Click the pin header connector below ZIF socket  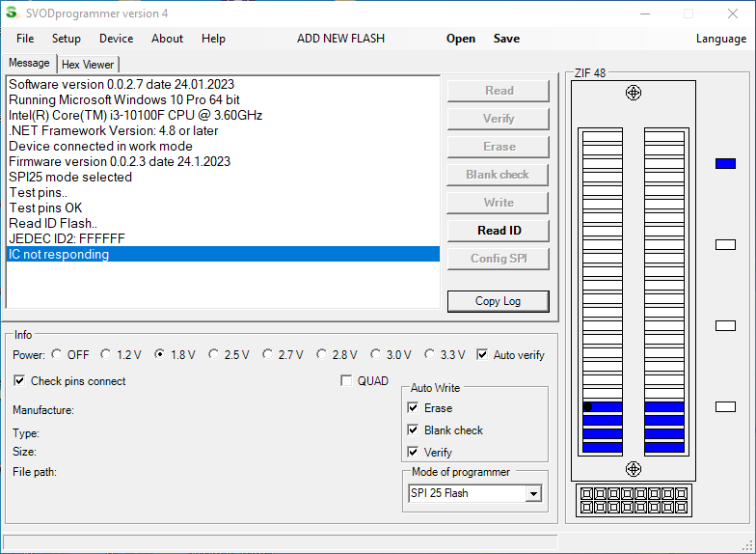pos(633,500)
